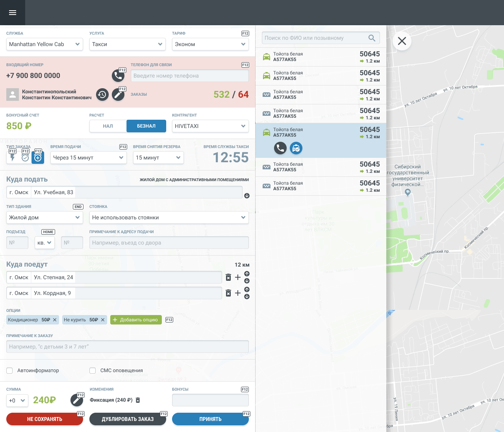This screenshot has height=432, width=504.
Task: Switch payment to НАЛ
Action: 108,126
